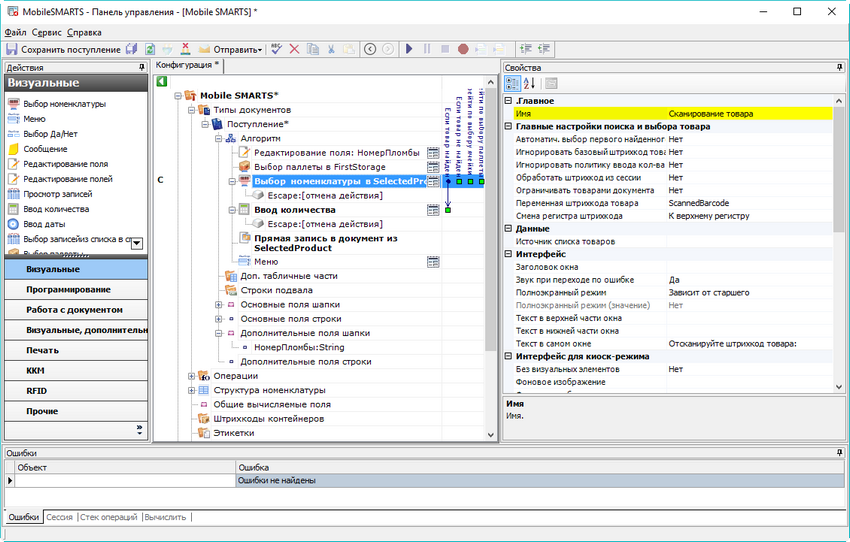This screenshot has width=850, height=542.
Task: Select Просмотр записей action
Action: [57, 194]
